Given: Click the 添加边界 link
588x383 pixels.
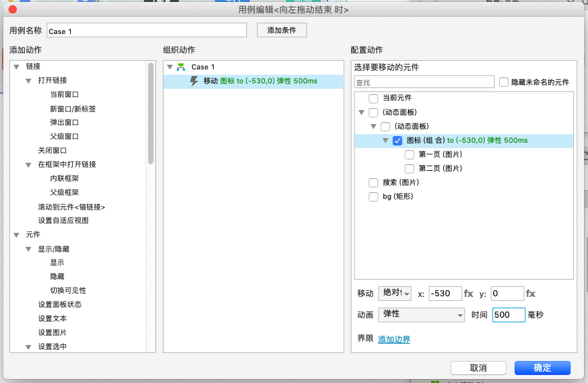Looking at the screenshot, I should click(x=394, y=340).
